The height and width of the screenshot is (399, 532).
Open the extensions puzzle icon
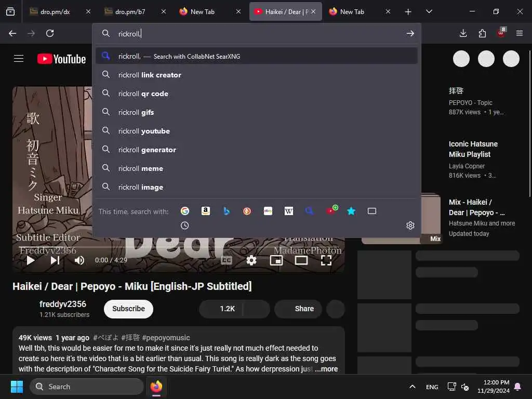(482, 33)
